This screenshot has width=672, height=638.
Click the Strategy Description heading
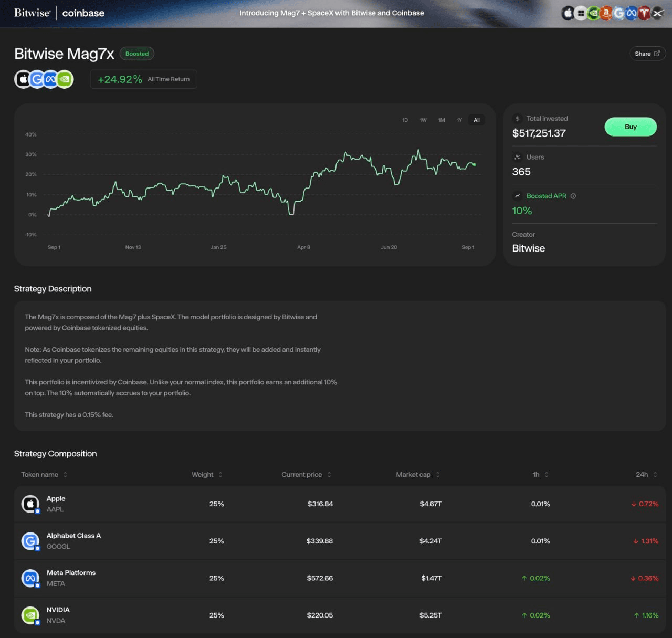click(53, 289)
